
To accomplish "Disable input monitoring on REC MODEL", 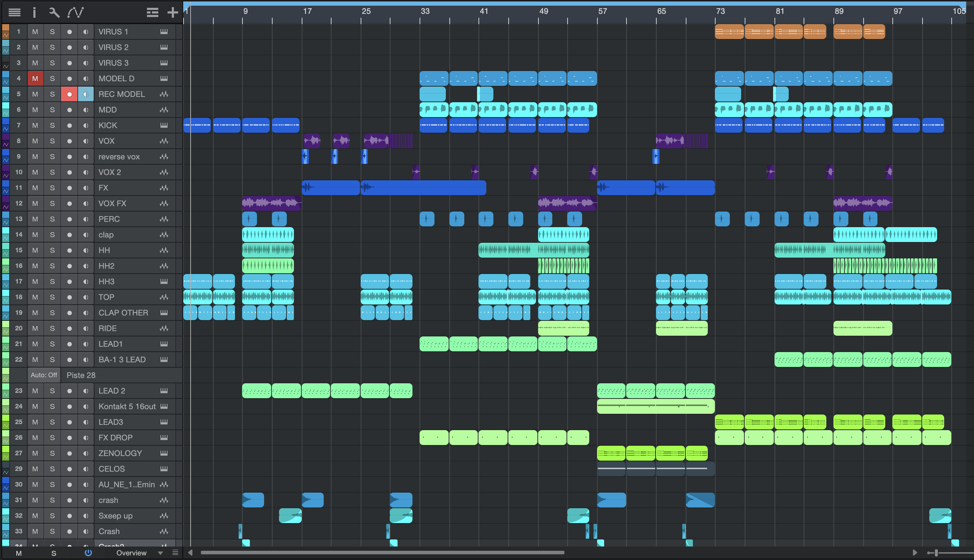I will [x=86, y=94].
